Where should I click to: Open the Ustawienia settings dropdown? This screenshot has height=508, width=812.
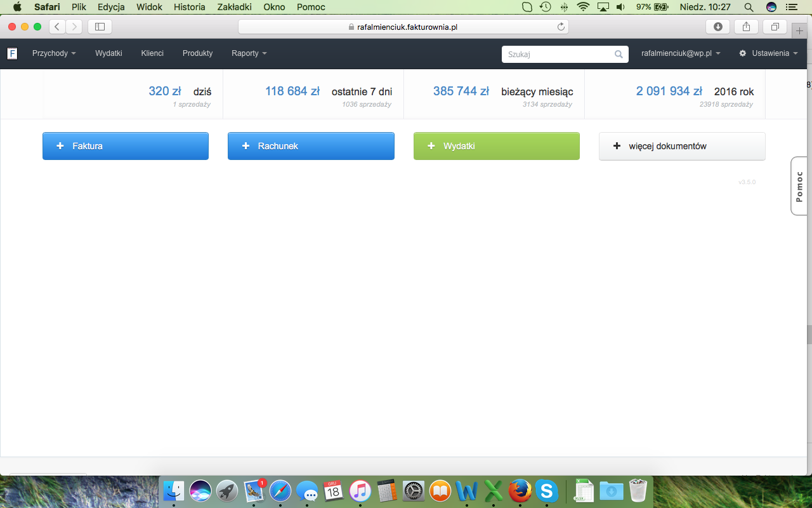pos(768,53)
